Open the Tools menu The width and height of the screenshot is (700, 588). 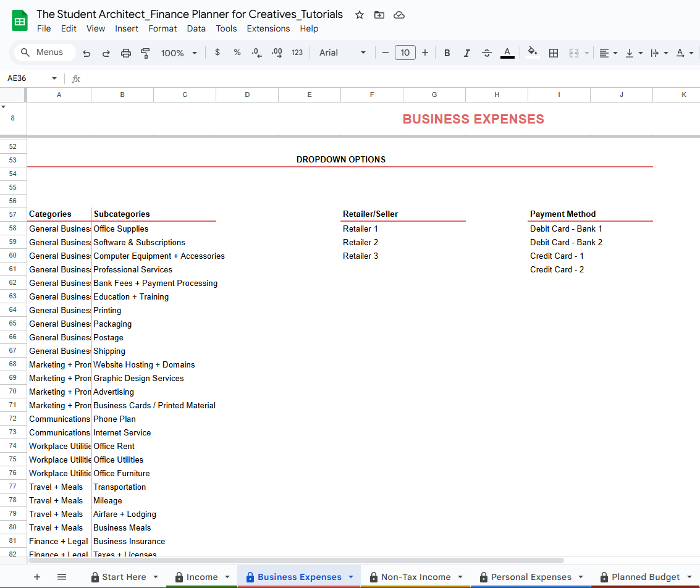pos(226,28)
